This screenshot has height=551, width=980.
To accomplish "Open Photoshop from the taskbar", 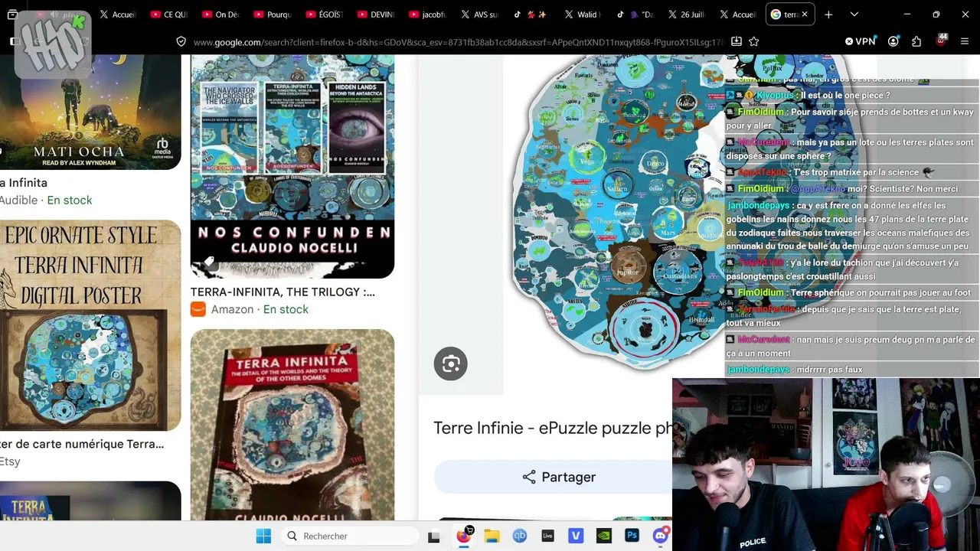I will (632, 536).
